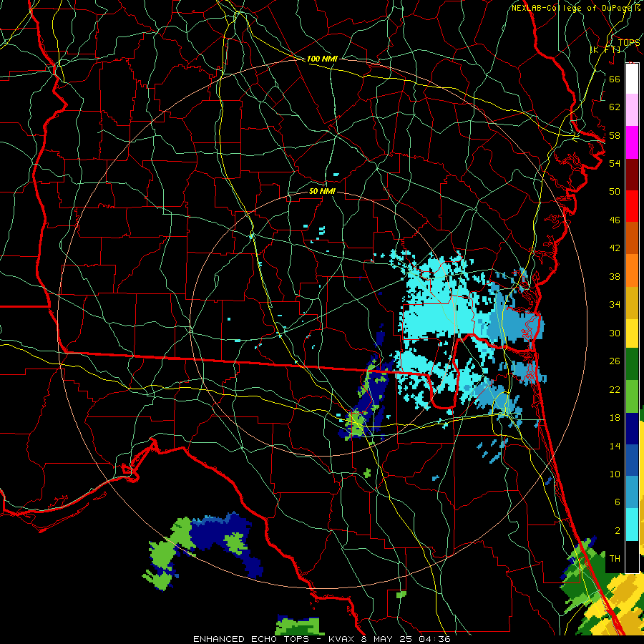Click the cyan legend swatch
This screenshot has height=644, width=644.
point(632,525)
